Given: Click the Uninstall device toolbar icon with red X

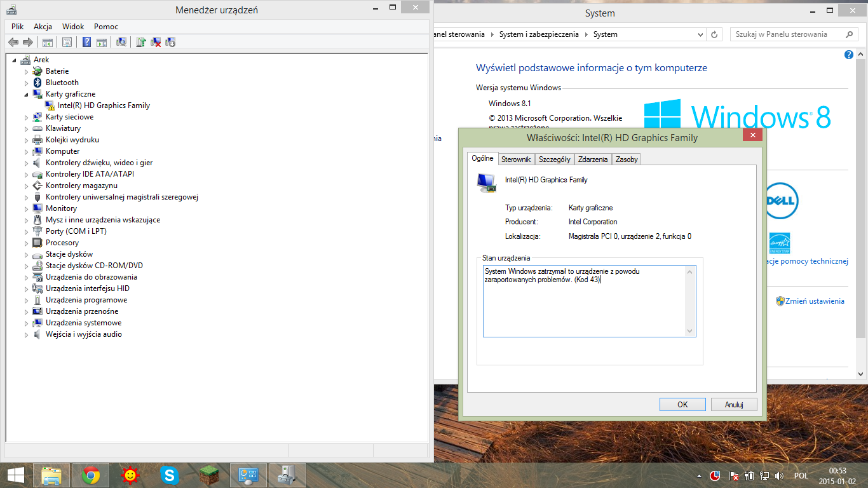Looking at the screenshot, I should [x=156, y=42].
